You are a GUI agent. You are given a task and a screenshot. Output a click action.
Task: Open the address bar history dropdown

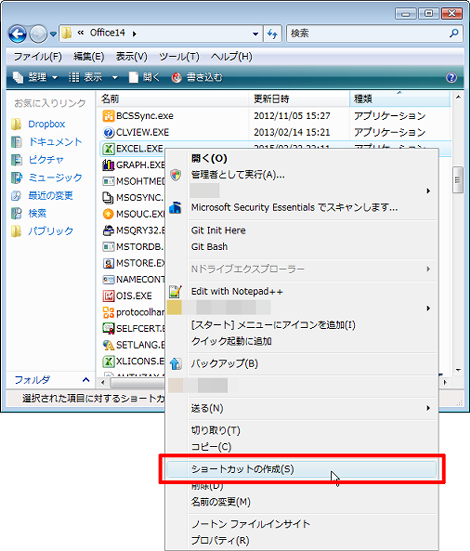click(x=255, y=34)
